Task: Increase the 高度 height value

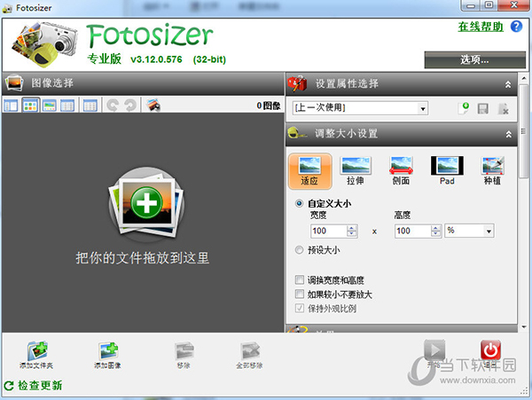Action: [435, 228]
